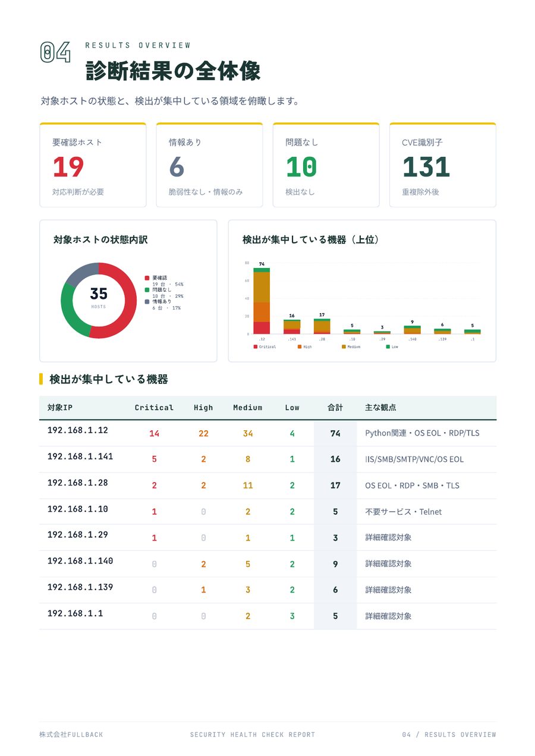Viewport: 535px width, 756px height.
Task: Click total 74 in 192.168.1.12 row
Action: click(335, 433)
